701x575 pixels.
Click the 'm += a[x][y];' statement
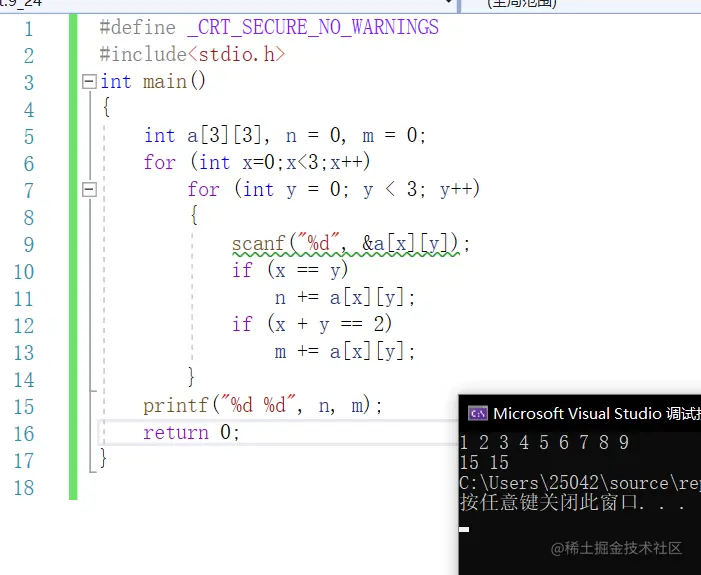345,352
